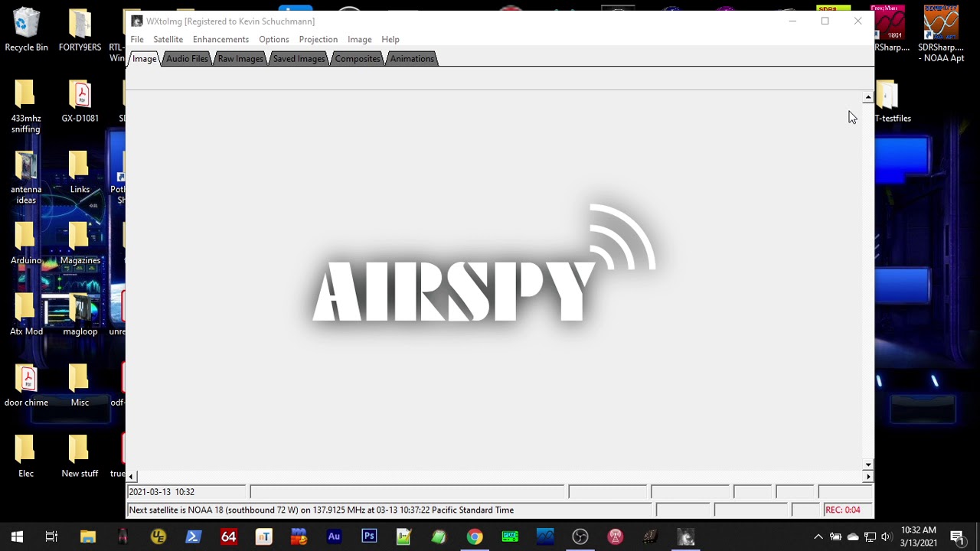Close the WXtoImg window
This screenshot has width=980, height=551.
858,21
